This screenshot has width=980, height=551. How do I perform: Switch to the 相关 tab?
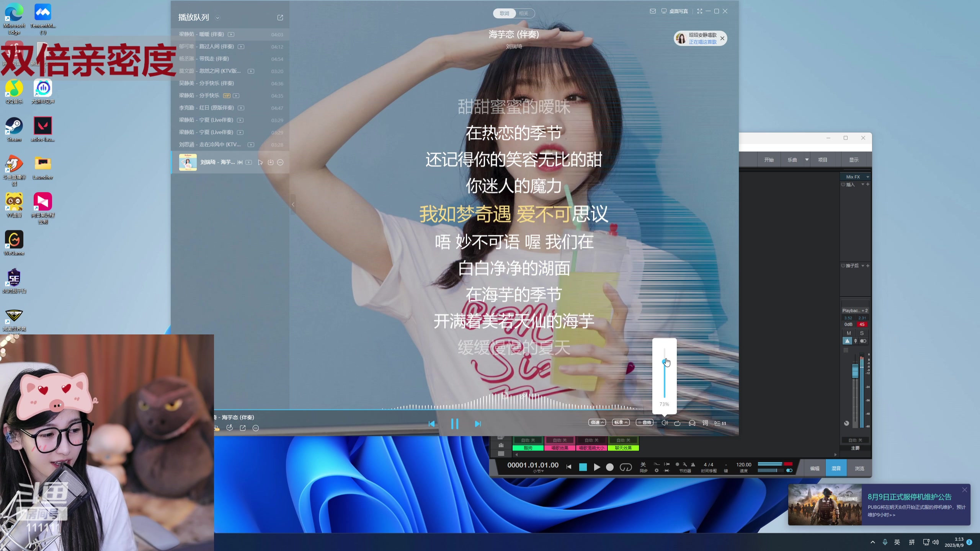[x=525, y=13]
